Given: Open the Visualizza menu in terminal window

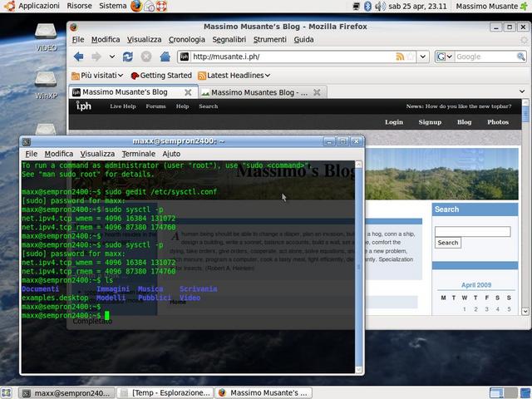Looking at the screenshot, I should tap(97, 154).
